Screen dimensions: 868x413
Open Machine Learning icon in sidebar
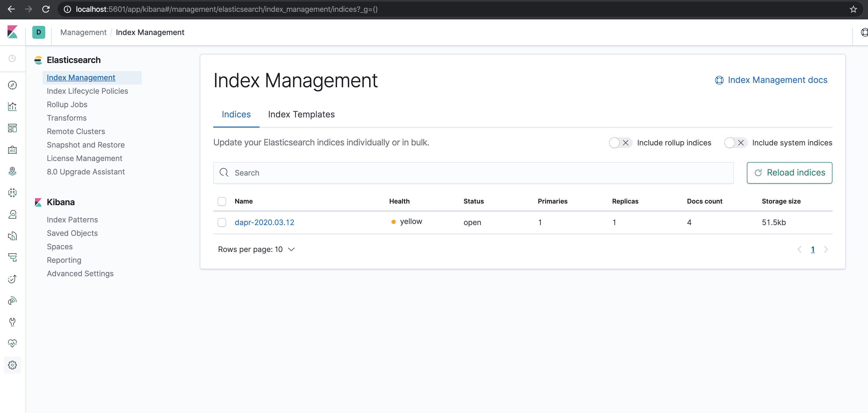pyautogui.click(x=12, y=193)
